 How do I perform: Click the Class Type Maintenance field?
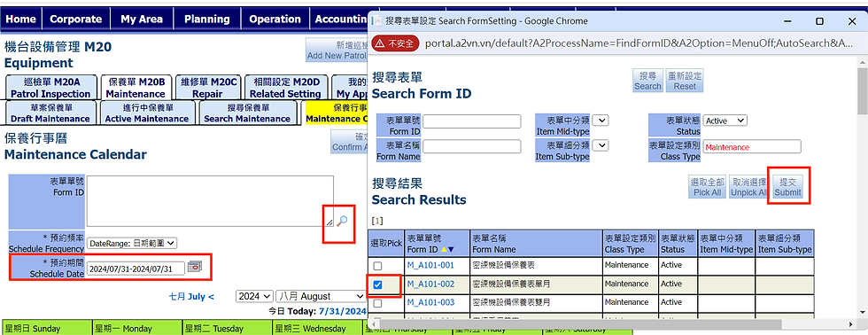tap(752, 147)
